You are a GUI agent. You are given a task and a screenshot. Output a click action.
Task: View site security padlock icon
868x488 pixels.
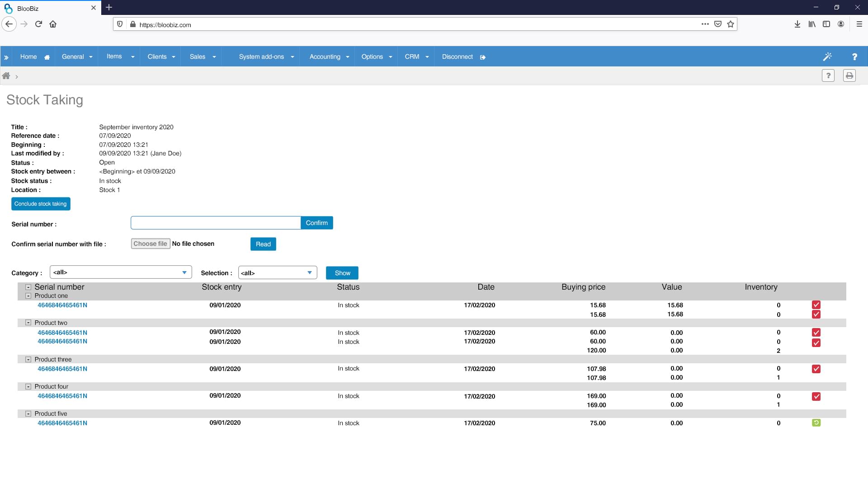pyautogui.click(x=133, y=24)
